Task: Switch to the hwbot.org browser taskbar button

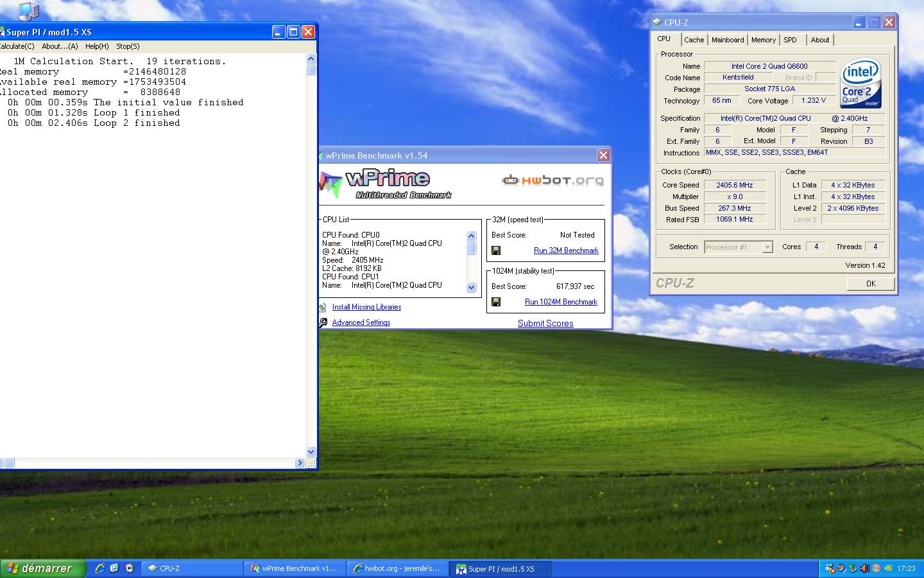Action: (x=397, y=568)
